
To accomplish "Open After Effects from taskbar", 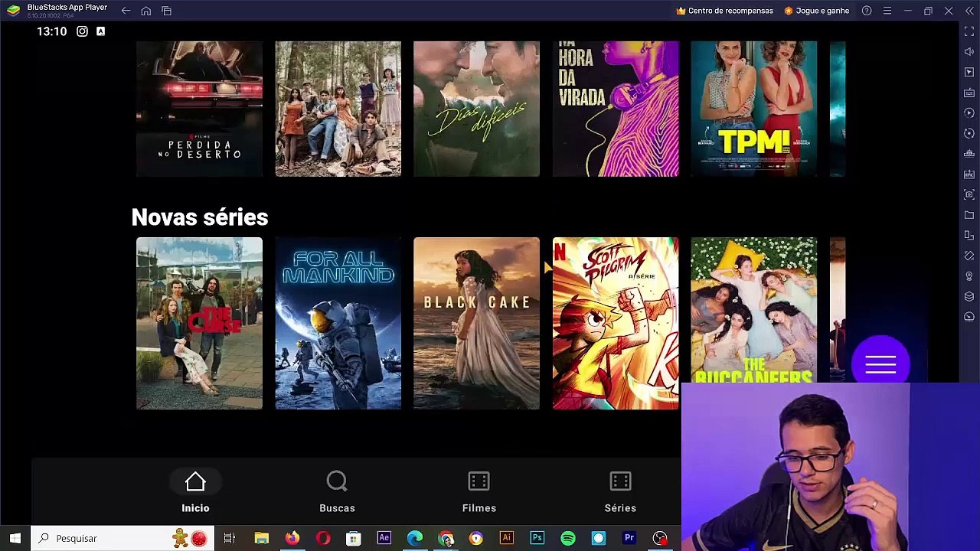I will [x=384, y=538].
